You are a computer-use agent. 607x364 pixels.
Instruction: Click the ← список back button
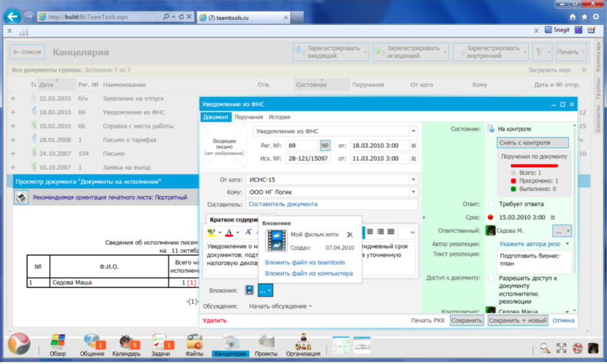coord(27,52)
